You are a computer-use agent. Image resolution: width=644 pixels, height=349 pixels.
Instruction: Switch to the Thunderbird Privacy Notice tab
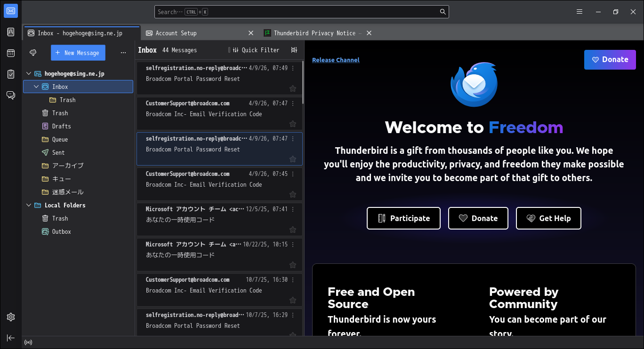click(x=314, y=33)
